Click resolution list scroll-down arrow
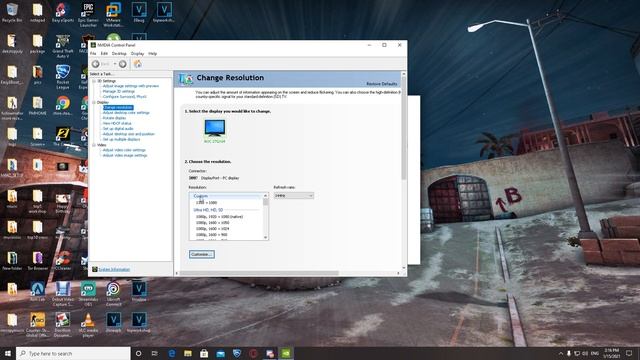This screenshot has width=640, height=360. (x=266, y=238)
